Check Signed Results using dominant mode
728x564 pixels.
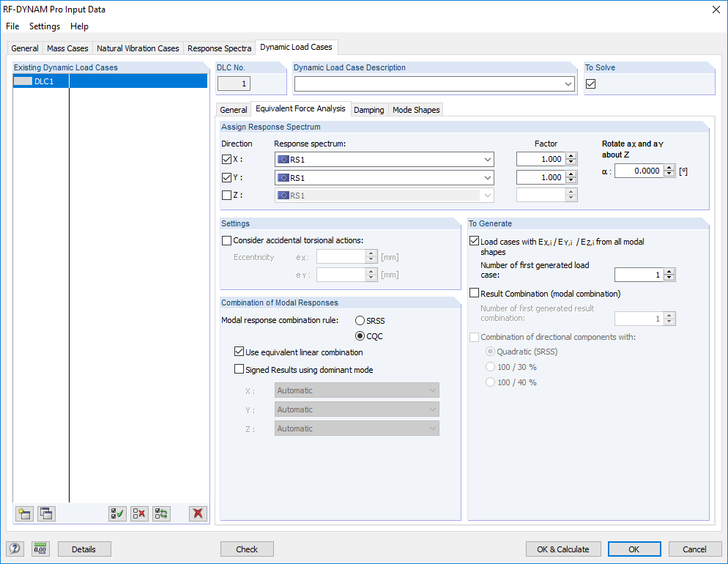(239, 368)
